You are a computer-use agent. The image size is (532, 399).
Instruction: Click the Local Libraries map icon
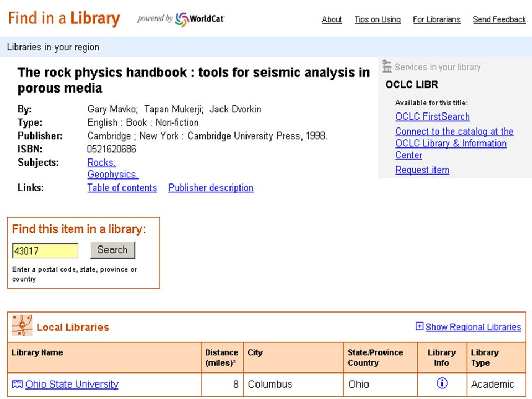(x=22, y=325)
